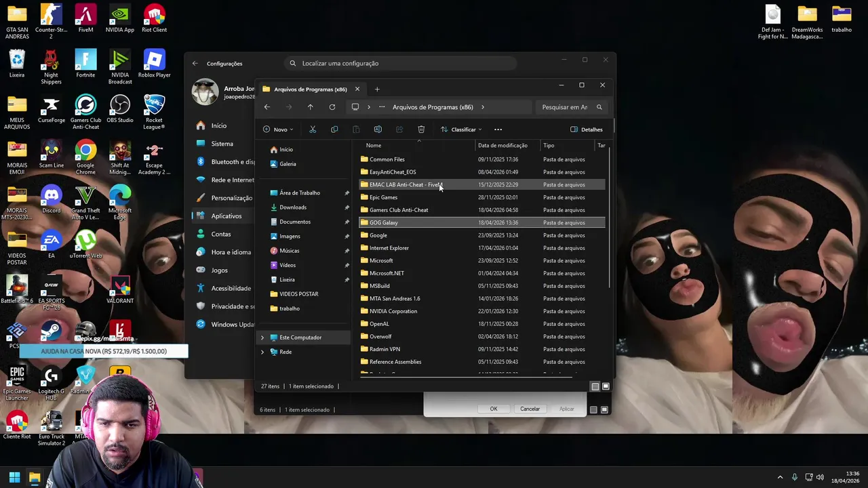Click the Settings back arrow
The image size is (868, 488).
195,63
